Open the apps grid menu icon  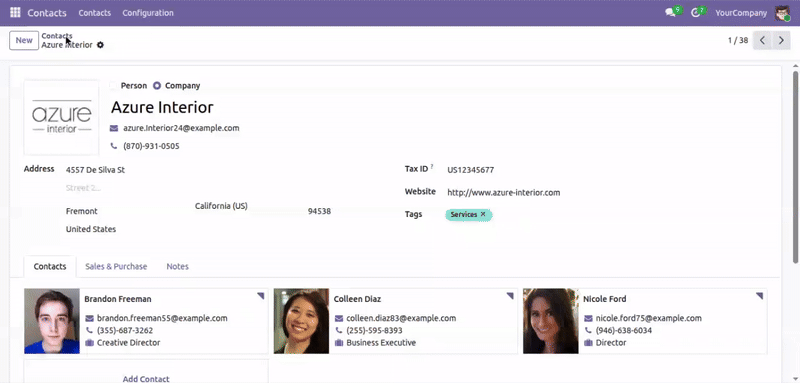[15, 13]
